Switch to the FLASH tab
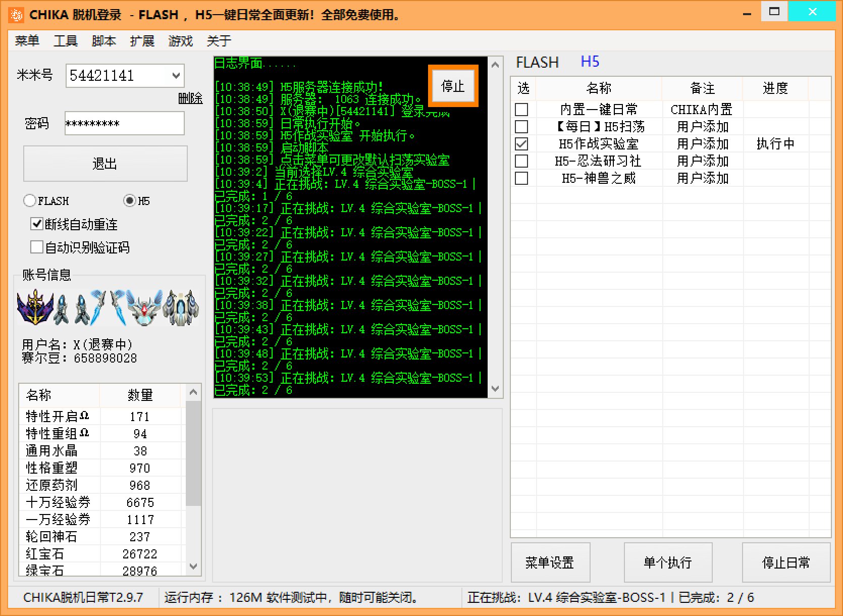 click(x=537, y=62)
